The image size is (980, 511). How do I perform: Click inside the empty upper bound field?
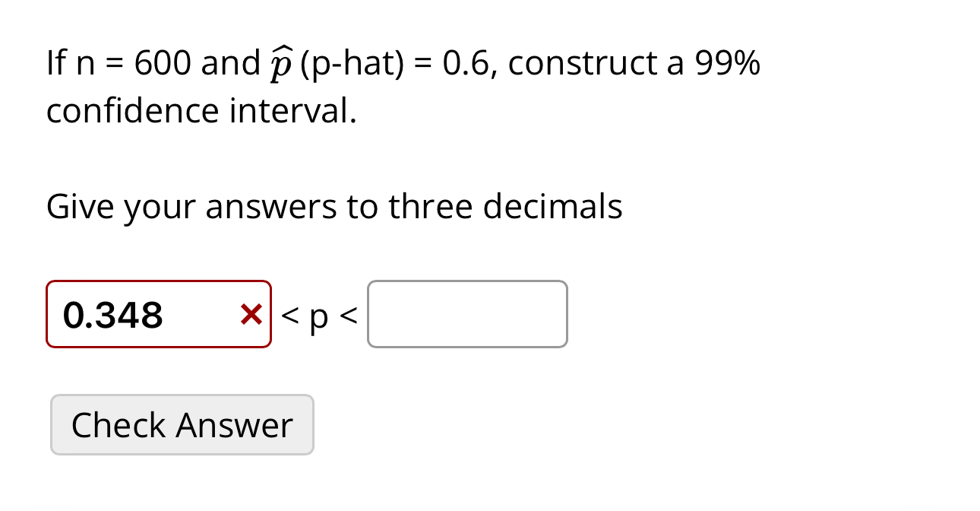click(x=466, y=314)
